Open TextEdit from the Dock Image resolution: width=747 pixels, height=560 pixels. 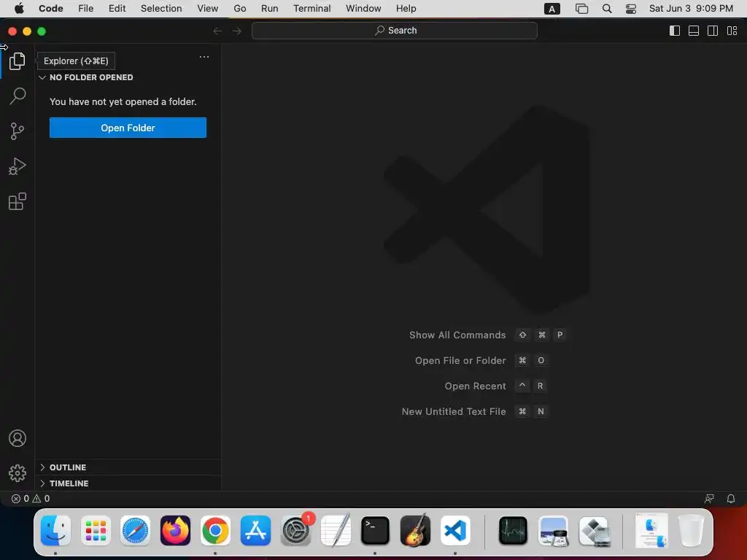tap(336, 530)
